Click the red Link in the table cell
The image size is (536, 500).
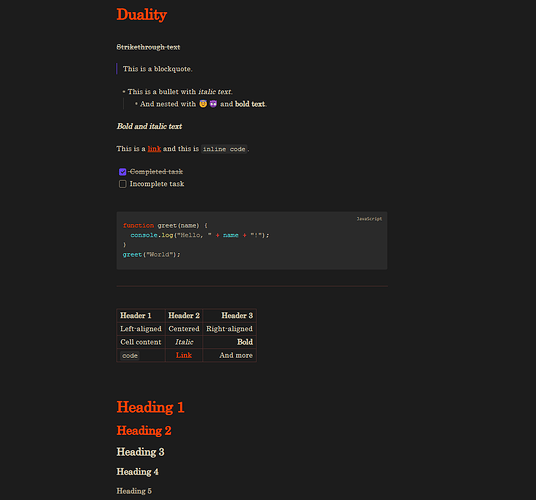tap(184, 355)
